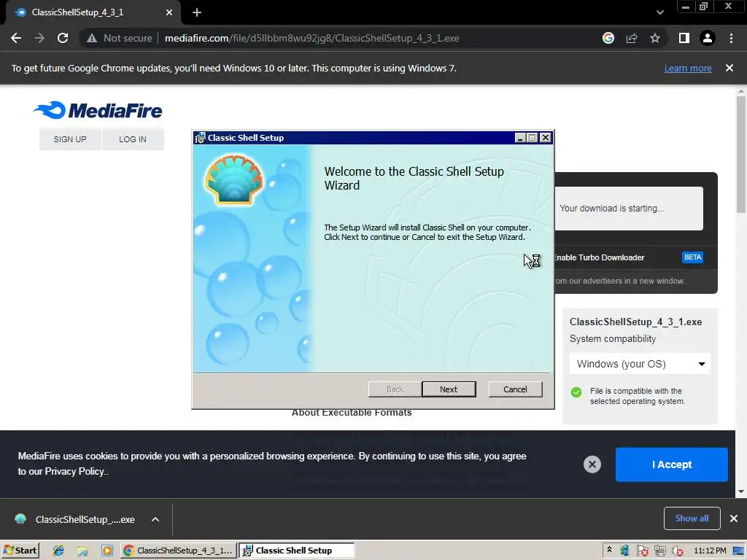Open the Chrome profile avatar menu

[x=708, y=38]
